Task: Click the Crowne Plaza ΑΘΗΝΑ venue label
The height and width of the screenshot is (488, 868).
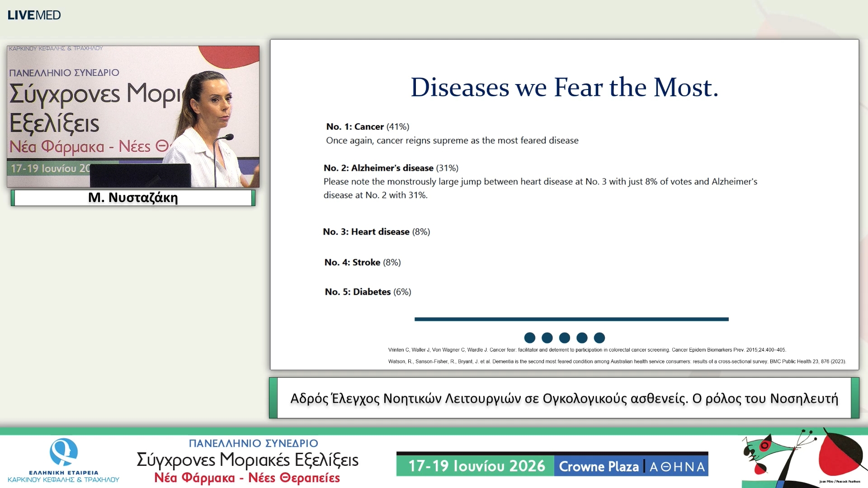Action: coord(632,466)
